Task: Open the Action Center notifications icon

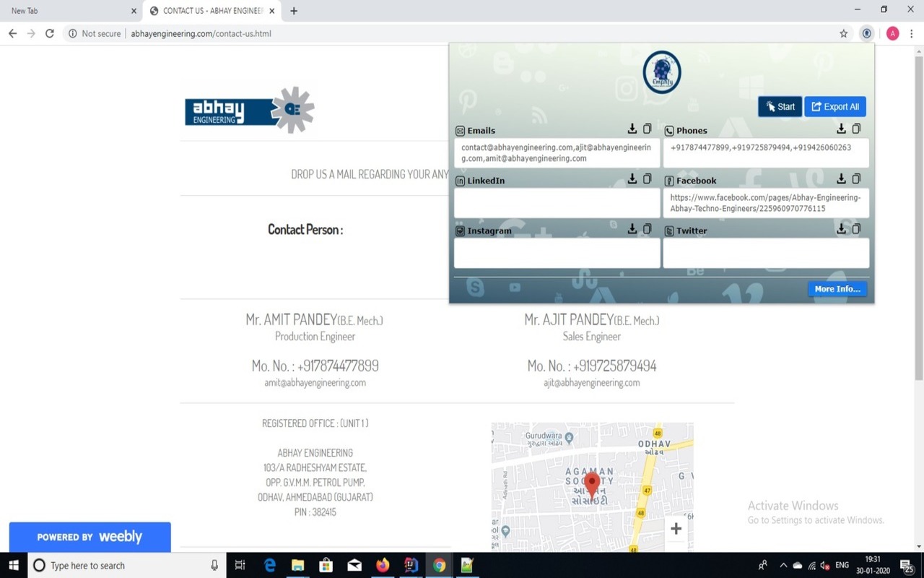Action: click(x=907, y=565)
